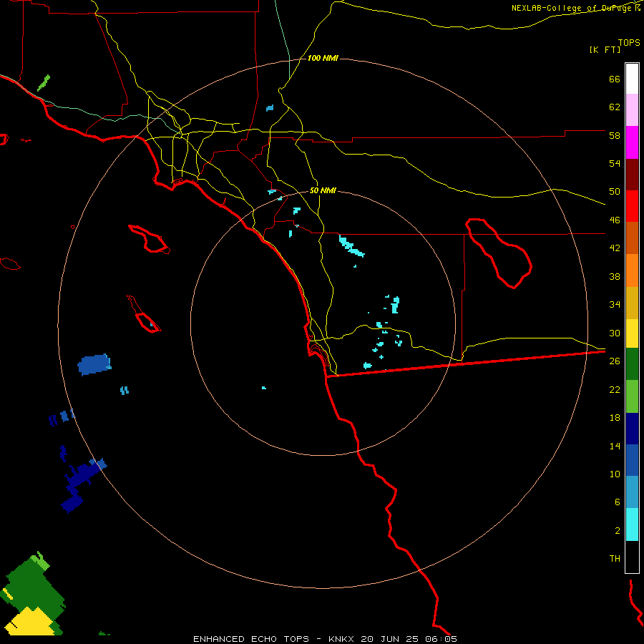Screen dimensions: 644x644
Task: Click the '100 NMI' range ring label
Action: click(x=323, y=59)
